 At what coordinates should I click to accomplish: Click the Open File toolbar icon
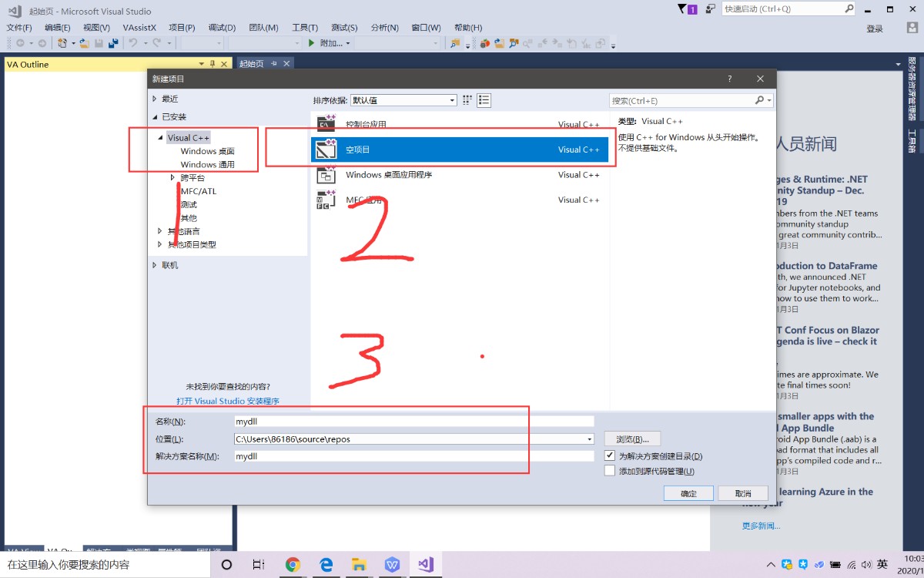point(85,43)
